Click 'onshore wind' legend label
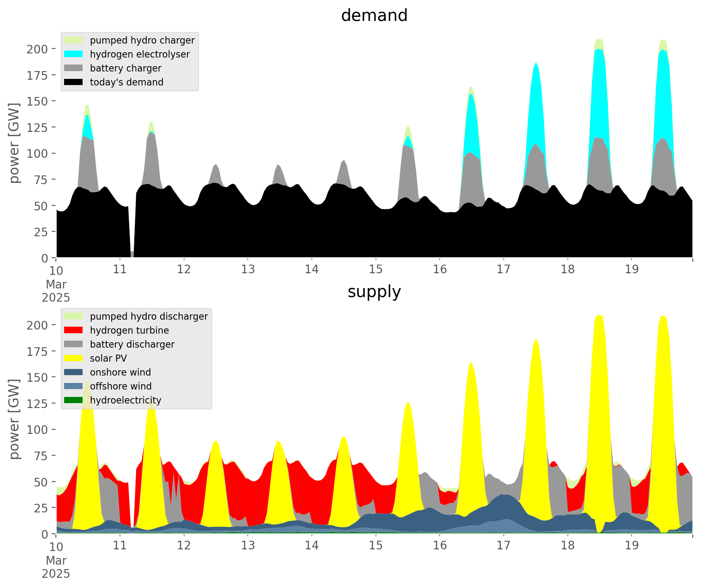 click(120, 372)
